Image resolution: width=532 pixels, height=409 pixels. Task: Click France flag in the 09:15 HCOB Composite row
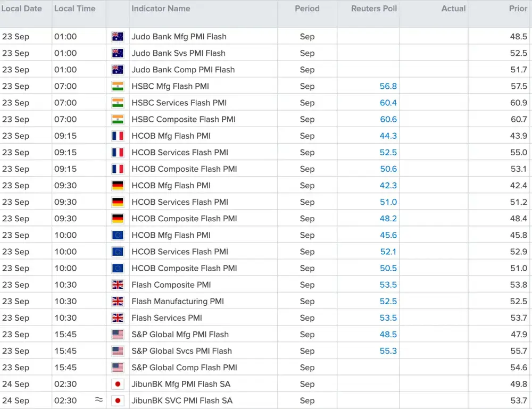click(x=118, y=169)
